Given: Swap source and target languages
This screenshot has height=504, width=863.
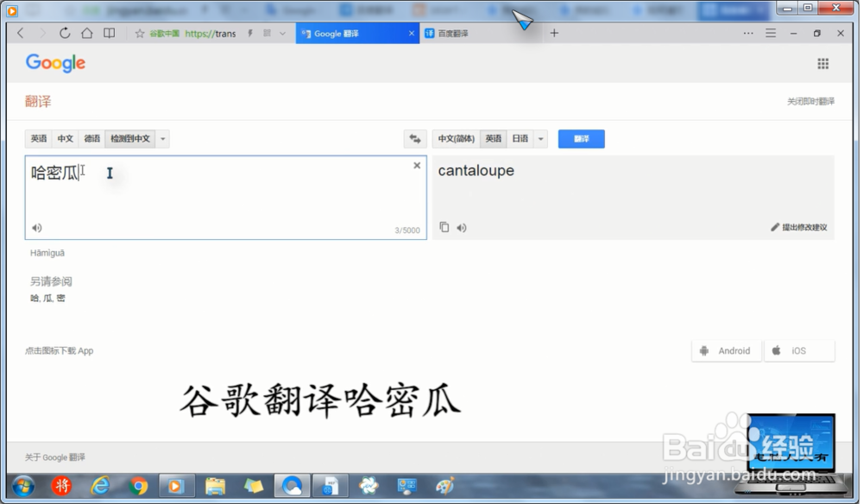Looking at the screenshot, I should click(415, 139).
